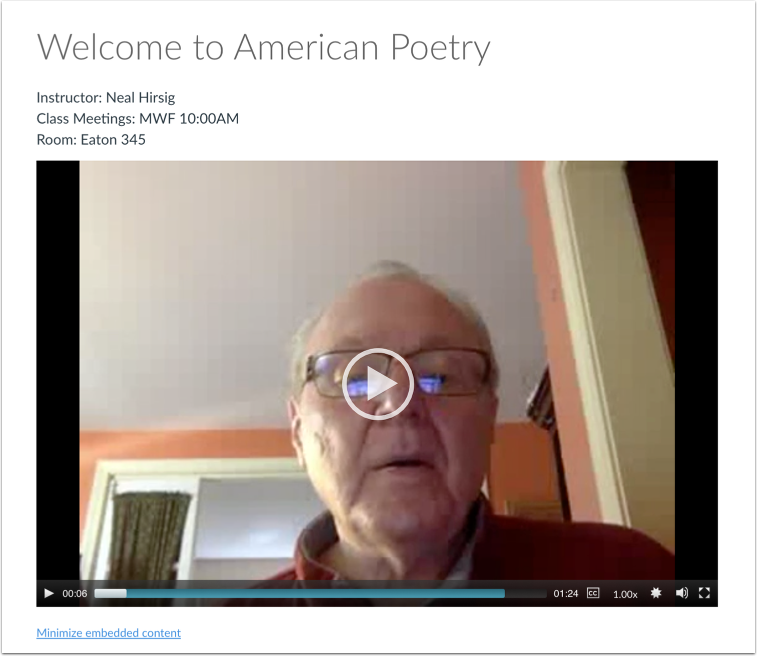Click the black letterbox bar left of video
The width and height of the screenshot is (757, 656).
[58, 370]
